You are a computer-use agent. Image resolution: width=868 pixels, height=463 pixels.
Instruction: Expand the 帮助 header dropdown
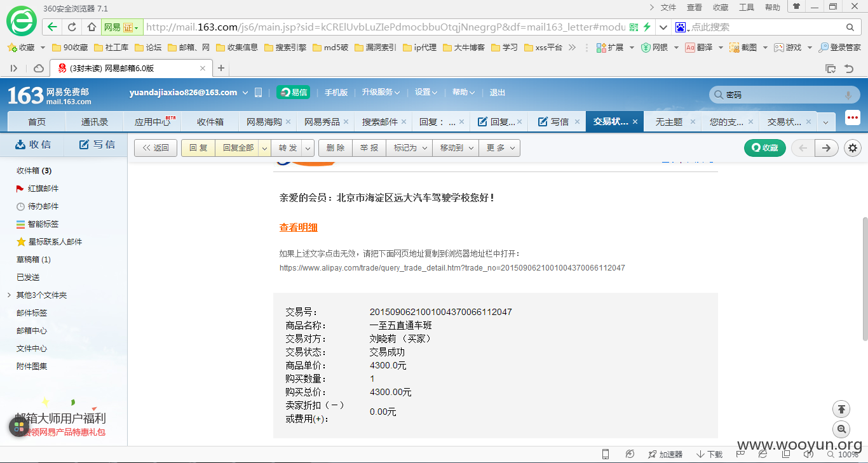click(463, 93)
